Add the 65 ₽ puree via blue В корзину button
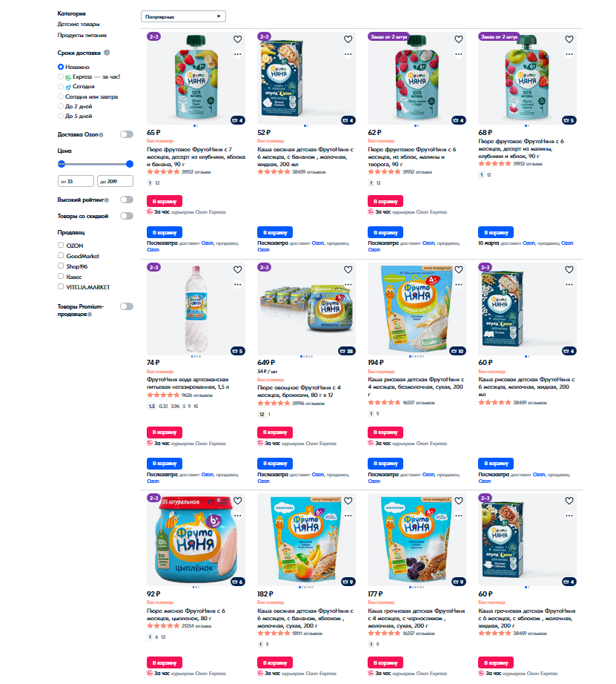The image size is (616, 684). point(164,232)
